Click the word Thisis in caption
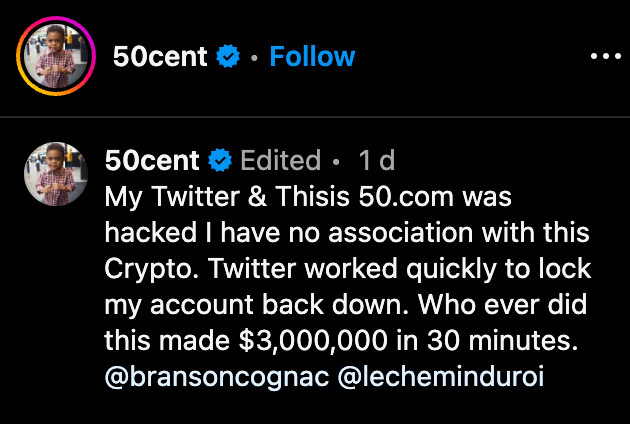 tap(310, 197)
